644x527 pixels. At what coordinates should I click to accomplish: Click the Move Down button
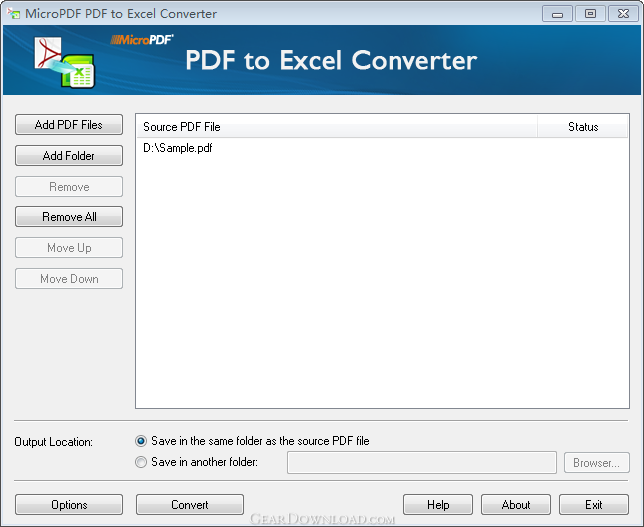69,278
